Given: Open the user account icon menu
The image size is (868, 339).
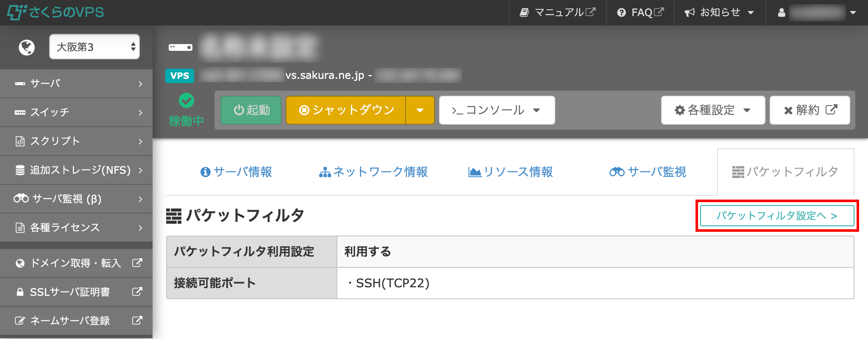Looking at the screenshot, I should click(782, 13).
